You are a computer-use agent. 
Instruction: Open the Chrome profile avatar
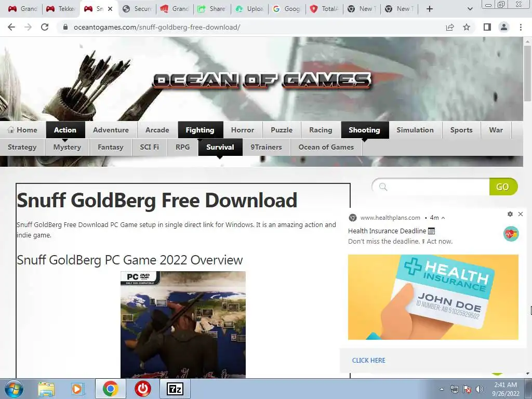(x=504, y=27)
